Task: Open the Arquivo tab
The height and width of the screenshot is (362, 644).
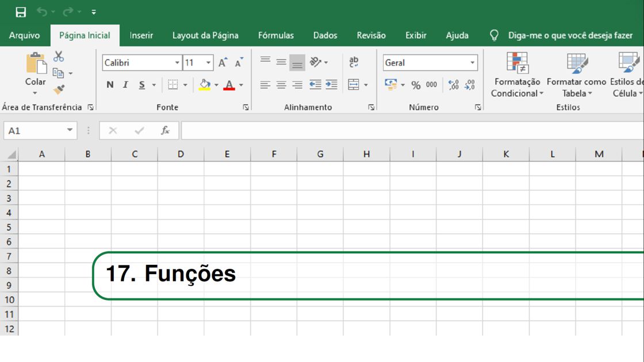Action: pyautogui.click(x=25, y=35)
